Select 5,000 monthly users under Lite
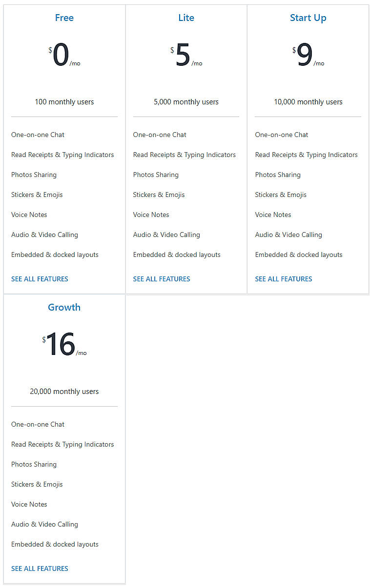This screenshot has width=370, height=588. point(186,102)
